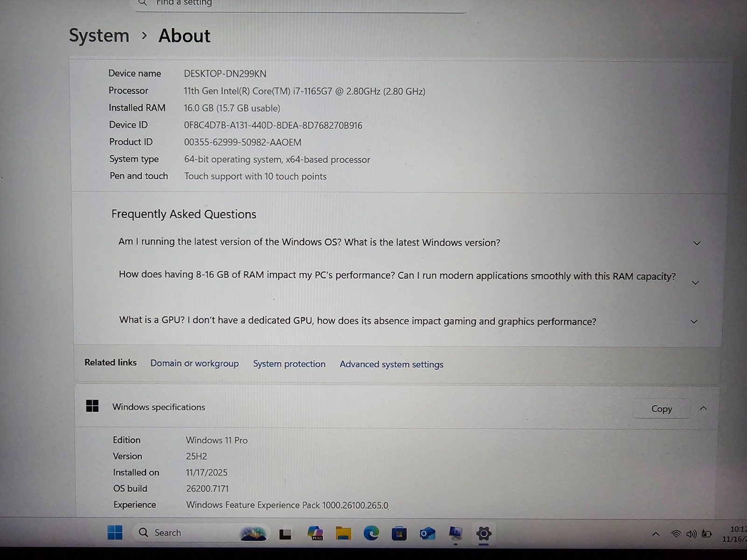The image size is (747, 560).
Task: Click the Windows logo beside Windows specifications
Action: pos(92,406)
